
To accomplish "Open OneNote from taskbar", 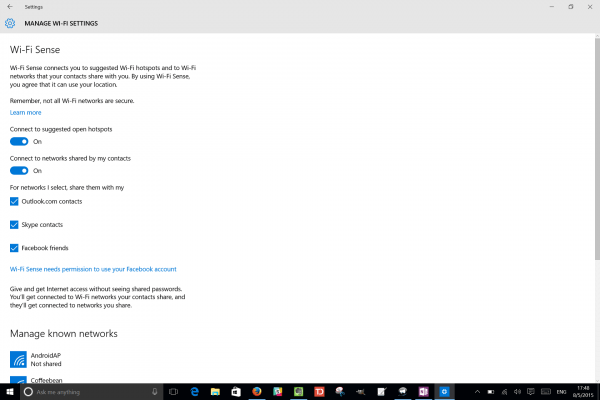I will 423,392.
